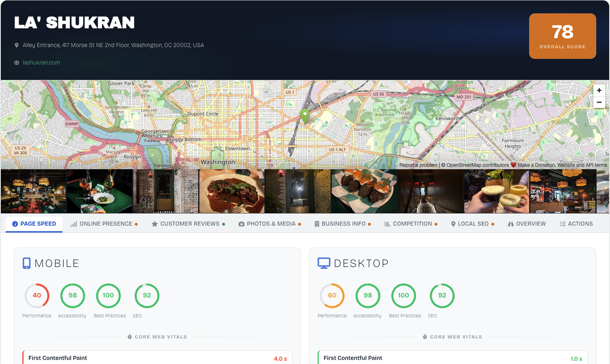The height and width of the screenshot is (364, 610).
Task: Click the Mobile 4.0 s paint value
Action: coord(280,359)
